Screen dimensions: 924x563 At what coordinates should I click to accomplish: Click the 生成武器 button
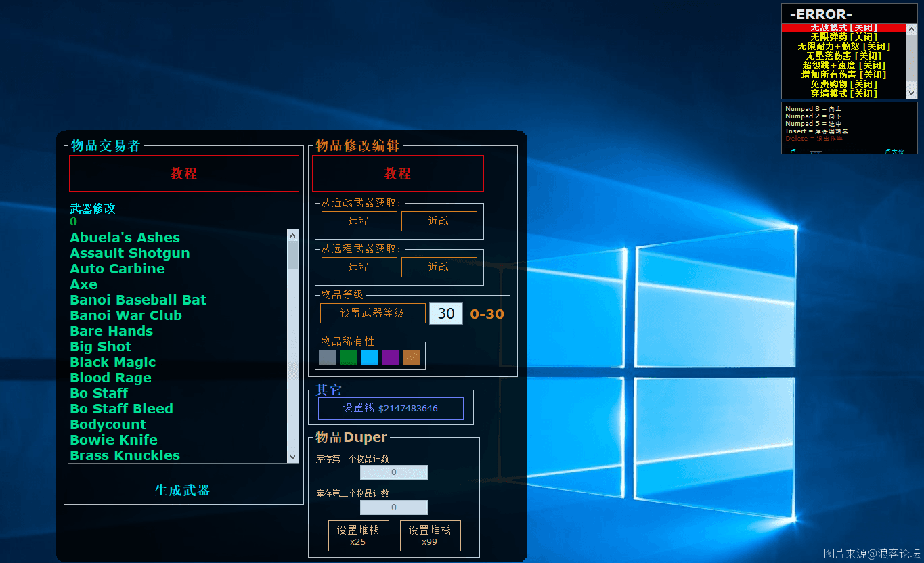click(183, 490)
